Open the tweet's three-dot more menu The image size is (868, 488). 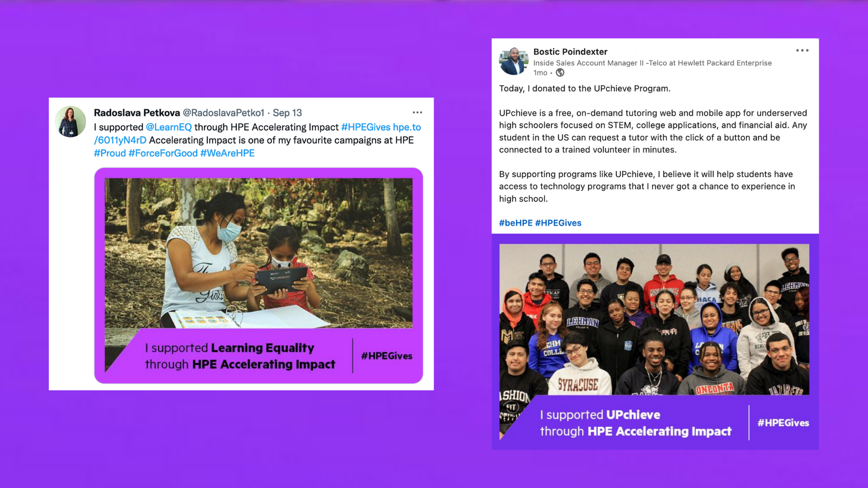[x=417, y=113]
